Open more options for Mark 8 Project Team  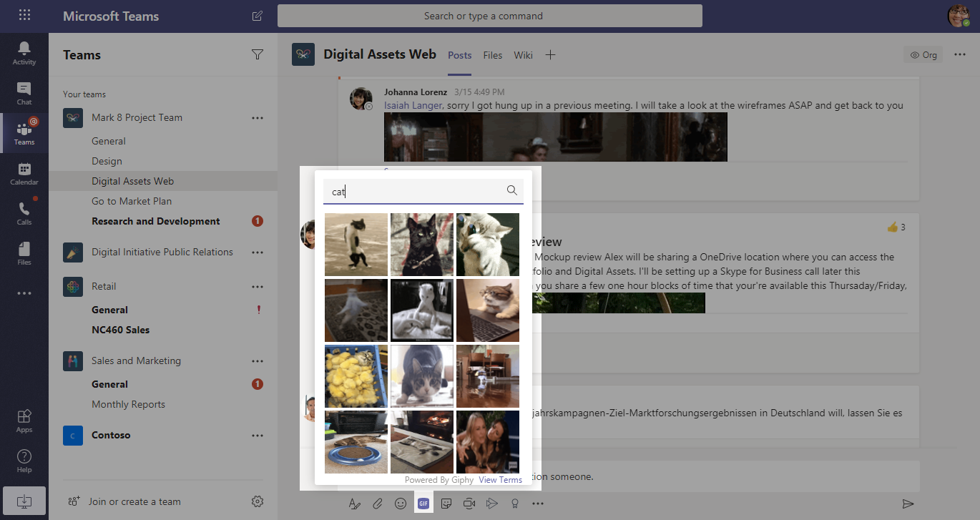[258, 118]
